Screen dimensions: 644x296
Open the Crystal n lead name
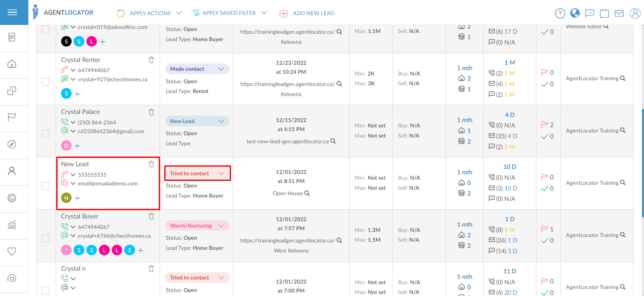pos(73,269)
